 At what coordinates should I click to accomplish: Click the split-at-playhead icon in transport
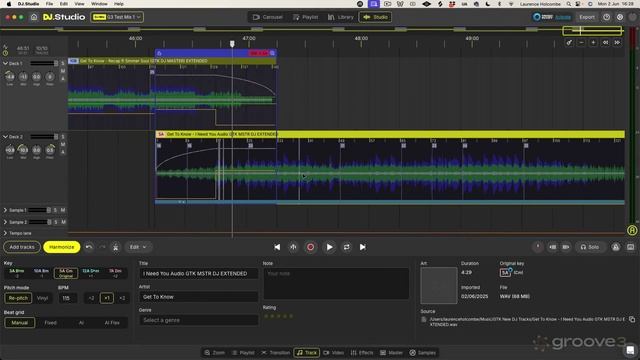pyautogui.click(x=293, y=247)
